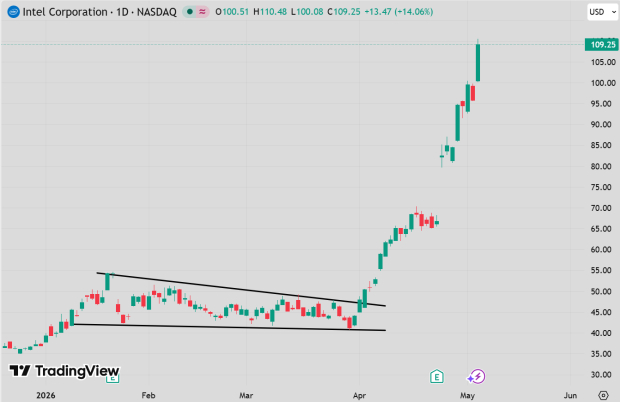The height and width of the screenshot is (402, 620).
Task: Click the Intel logo icon
Action: coord(13,12)
